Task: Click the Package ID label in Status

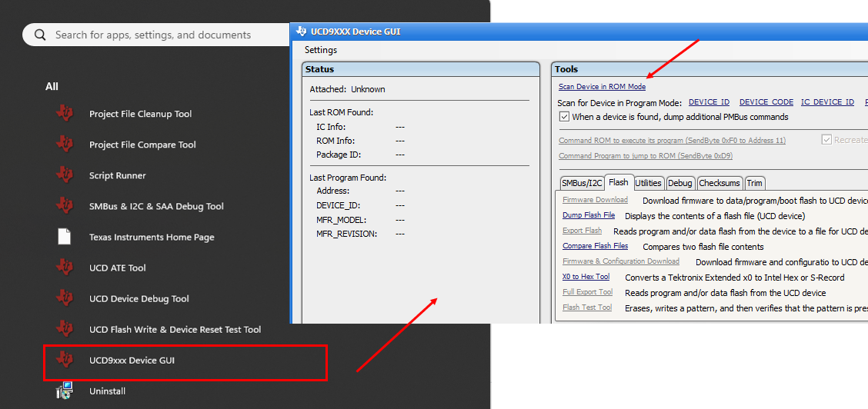Action: click(339, 155)
